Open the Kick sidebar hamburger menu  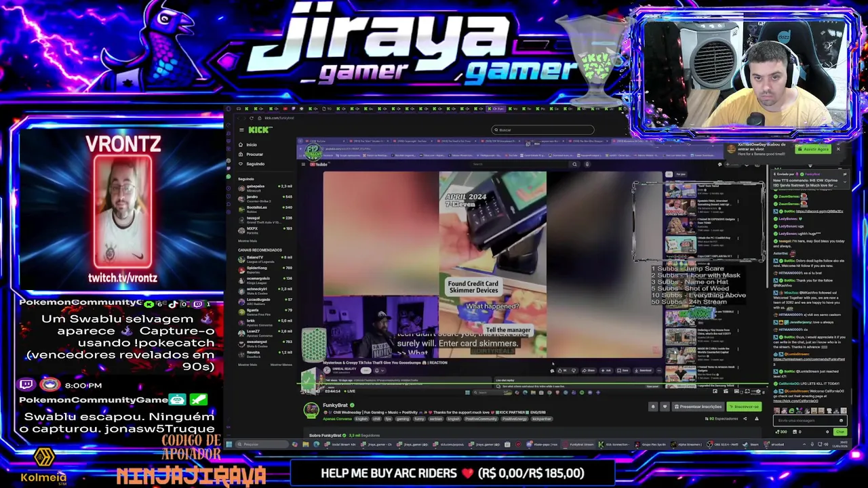click(x=241, y=129)
